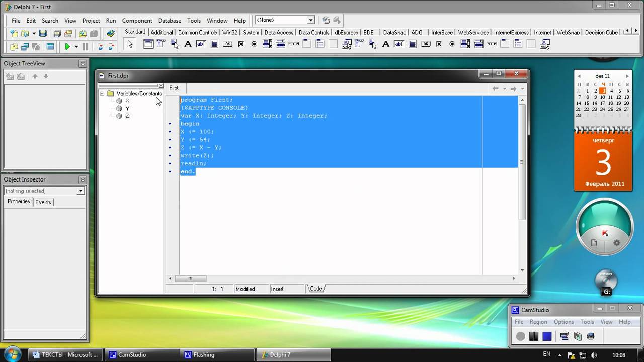Open the forward history dropdown arrow
Viewport: 644px width, 362px height.
pyautogui.click(x=522, y=89)
